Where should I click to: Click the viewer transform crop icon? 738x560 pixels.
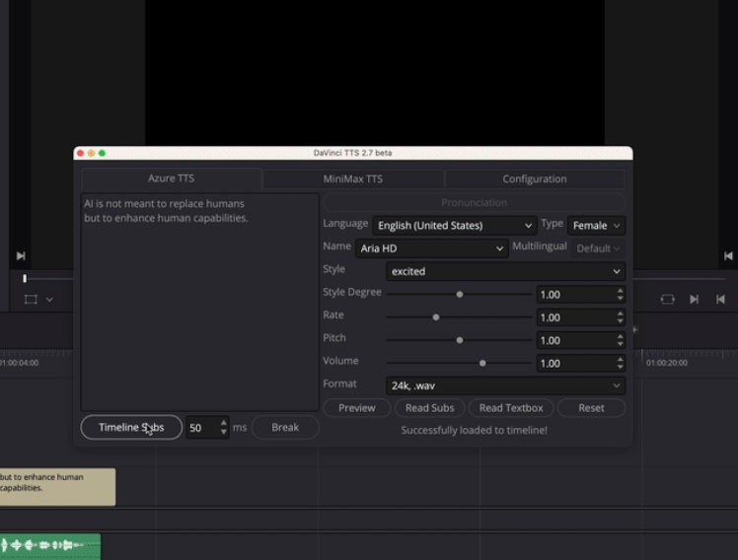31,300
